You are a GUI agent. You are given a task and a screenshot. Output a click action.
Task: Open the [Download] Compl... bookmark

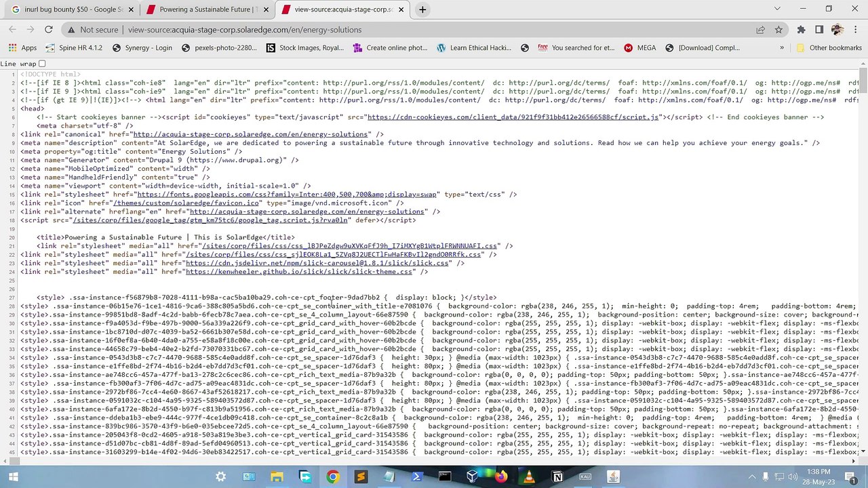702,47
